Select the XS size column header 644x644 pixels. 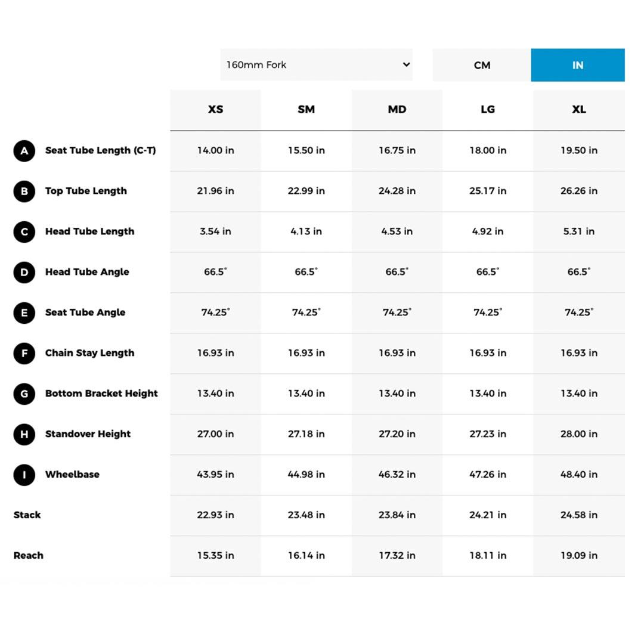(x=215, y=110)
